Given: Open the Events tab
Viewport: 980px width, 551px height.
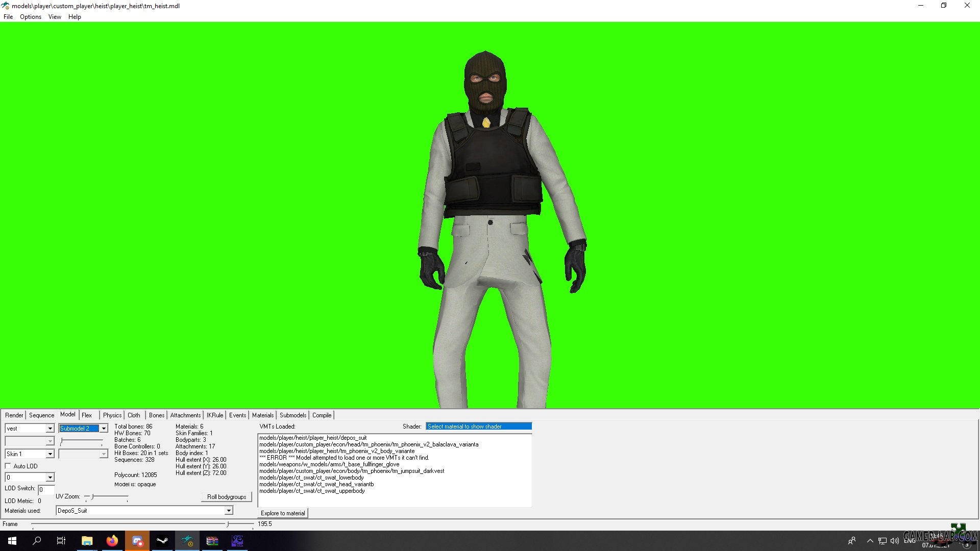Looking at the screenshot, I should pyautogui.click(x=237, y=415).
